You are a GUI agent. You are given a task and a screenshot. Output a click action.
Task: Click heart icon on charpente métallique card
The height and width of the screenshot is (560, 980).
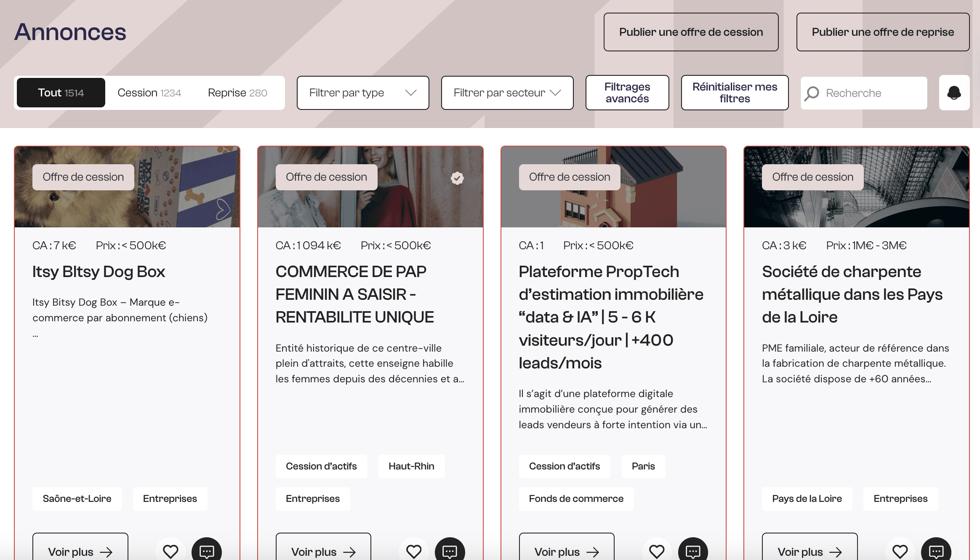pyautogui.click(x=900, y=551)
